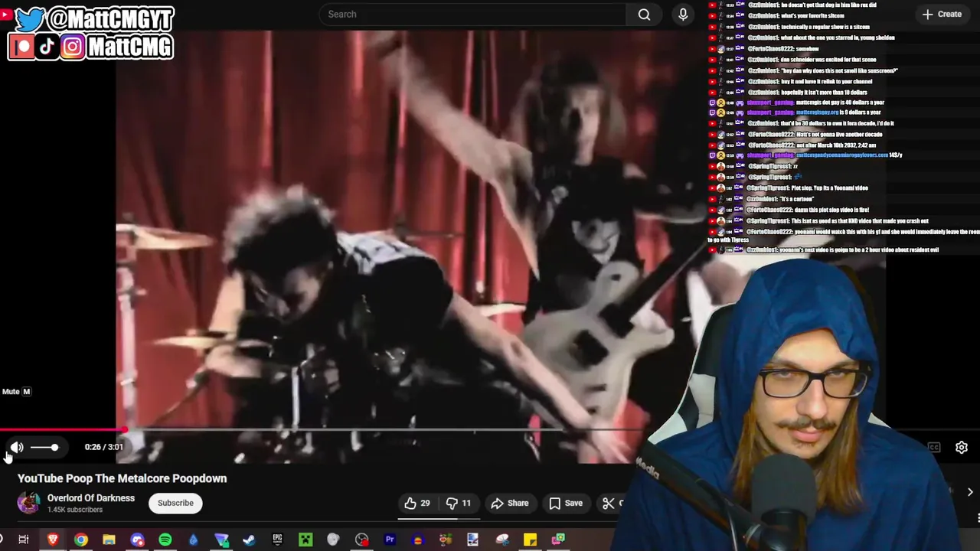Open the Clip scissors option

pos(610,503)
